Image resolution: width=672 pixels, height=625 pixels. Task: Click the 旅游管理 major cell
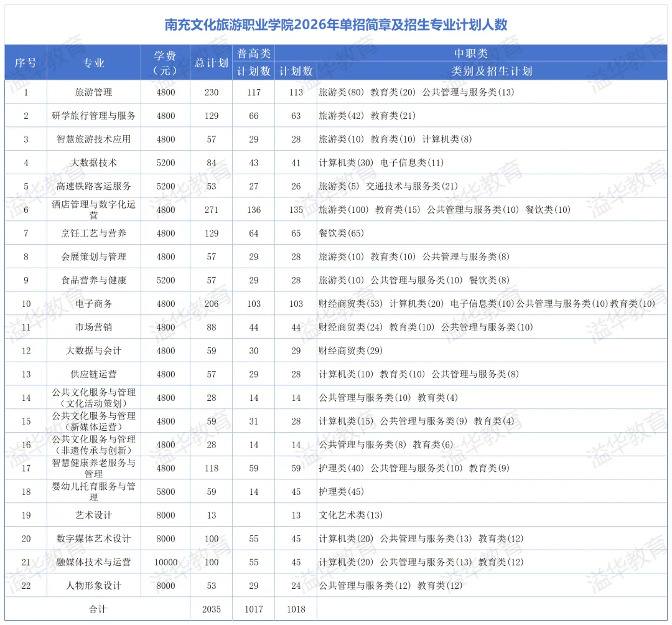point(94,92)
